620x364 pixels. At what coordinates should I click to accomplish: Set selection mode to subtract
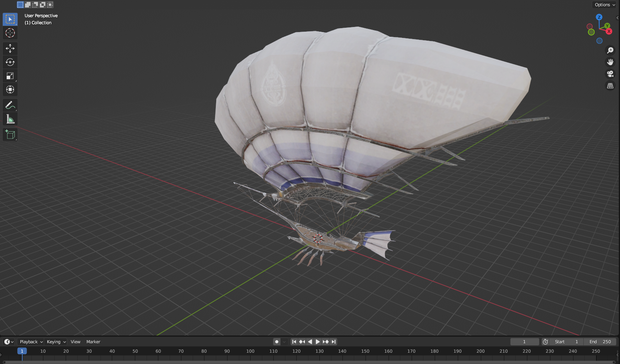tap(35, 5)
